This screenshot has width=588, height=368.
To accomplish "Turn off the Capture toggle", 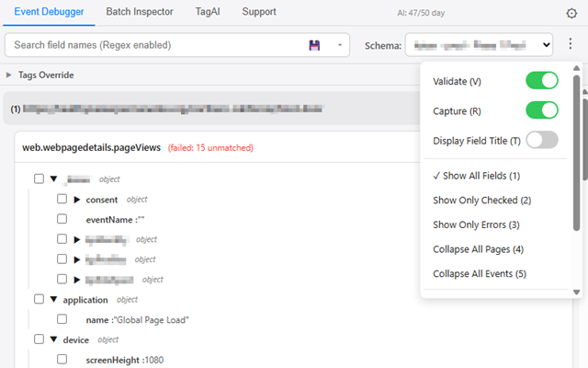I will pos(541,110).
